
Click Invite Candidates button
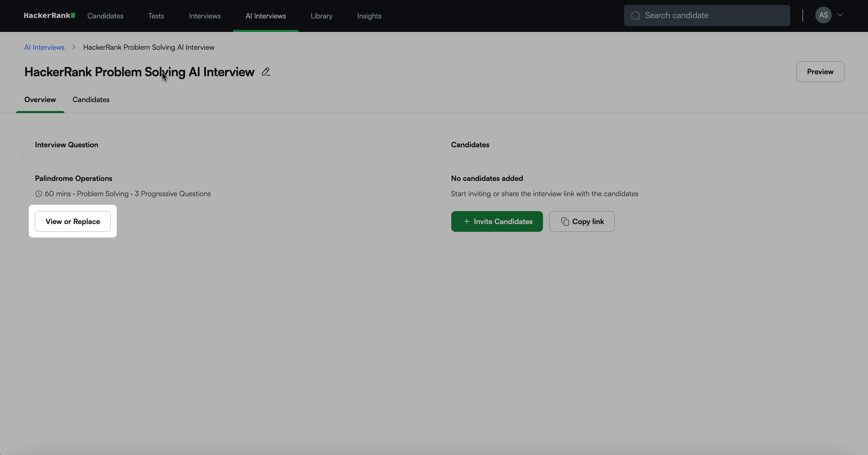tap(497, 221)
